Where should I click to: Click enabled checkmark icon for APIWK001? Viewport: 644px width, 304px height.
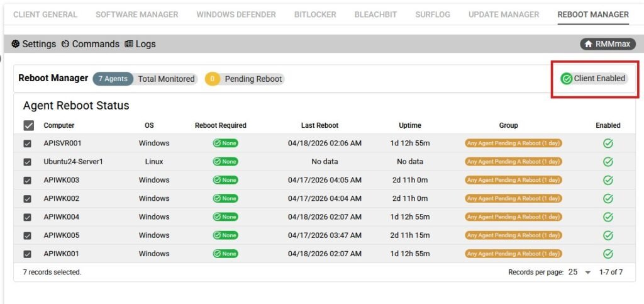tap(608, 254)
